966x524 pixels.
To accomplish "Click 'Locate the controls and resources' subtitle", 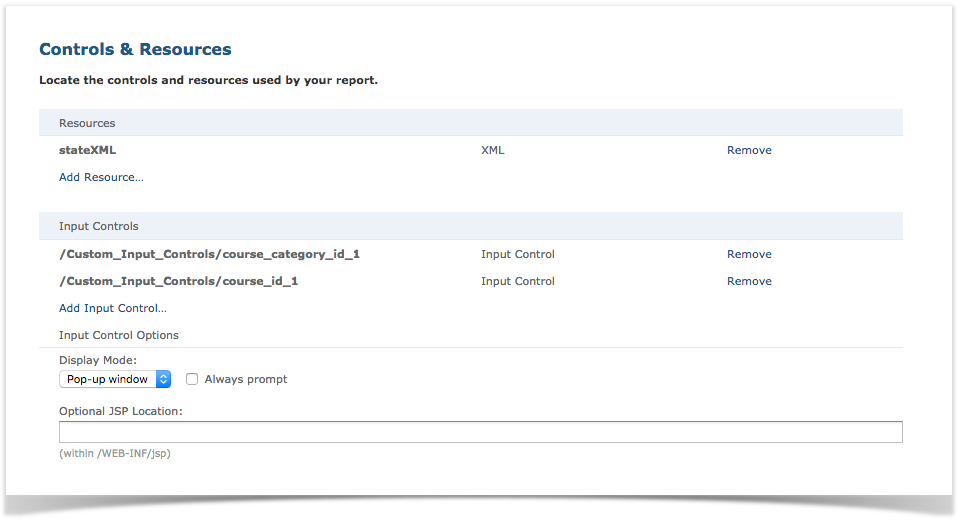I will [x=208, y=80].
